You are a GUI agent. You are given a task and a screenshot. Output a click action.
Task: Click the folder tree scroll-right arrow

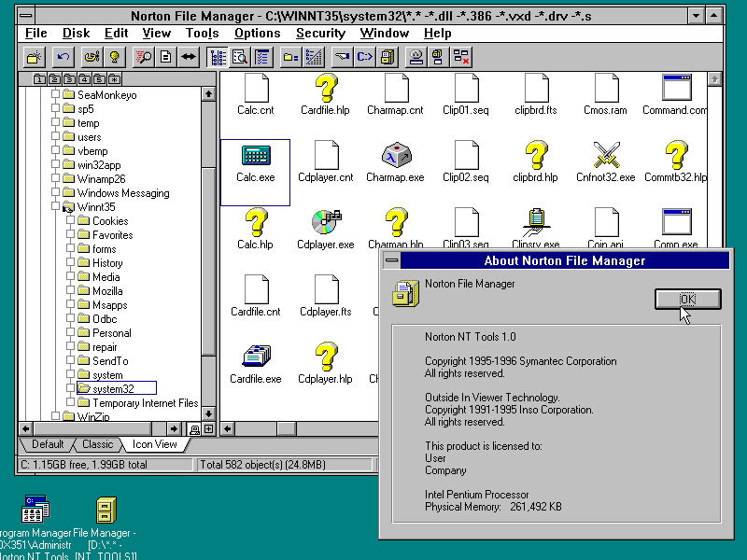(174, 429)
